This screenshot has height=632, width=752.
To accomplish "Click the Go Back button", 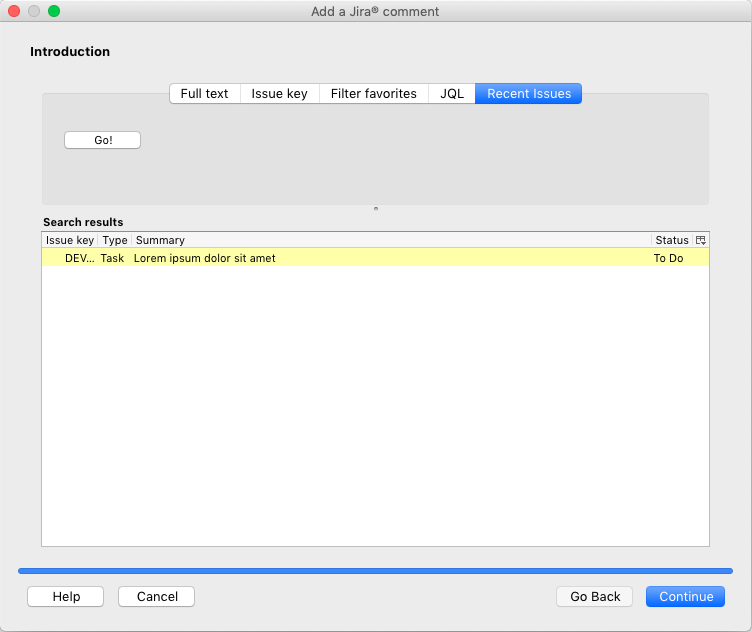I will tap(595, 597).
